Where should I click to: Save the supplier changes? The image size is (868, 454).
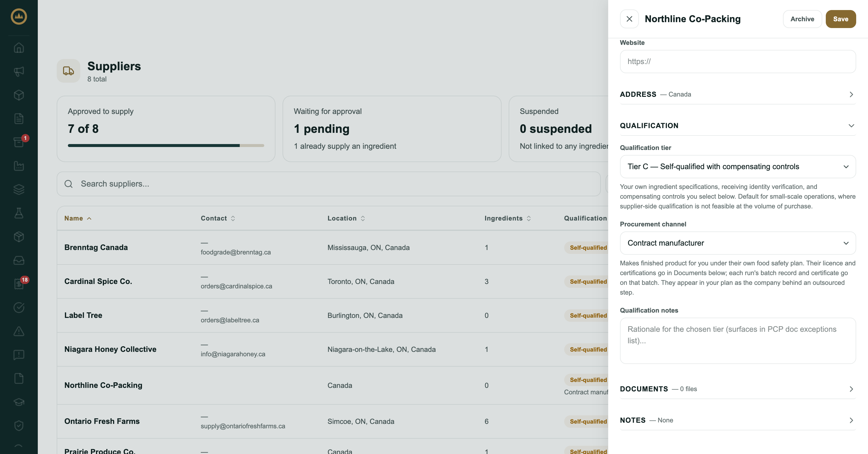(x=840, y=19)
